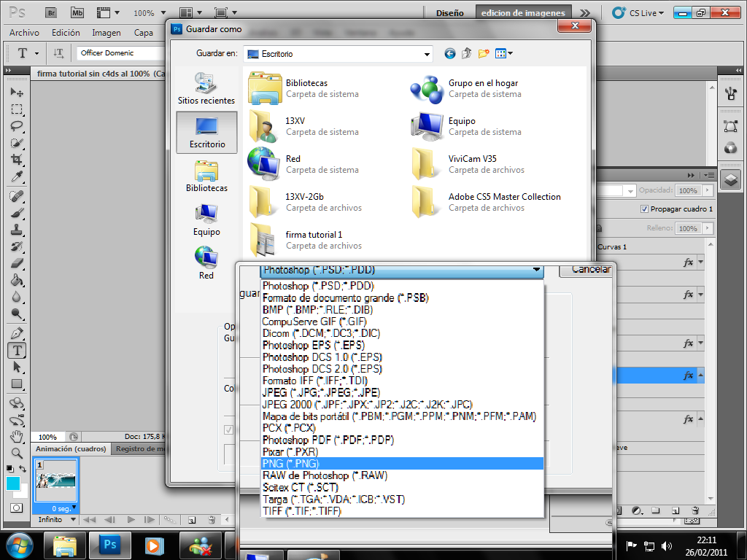Choose TIFF (*.TIF;*.TIFF) format option
The image size is (747, 560).
tap(403, 511)
